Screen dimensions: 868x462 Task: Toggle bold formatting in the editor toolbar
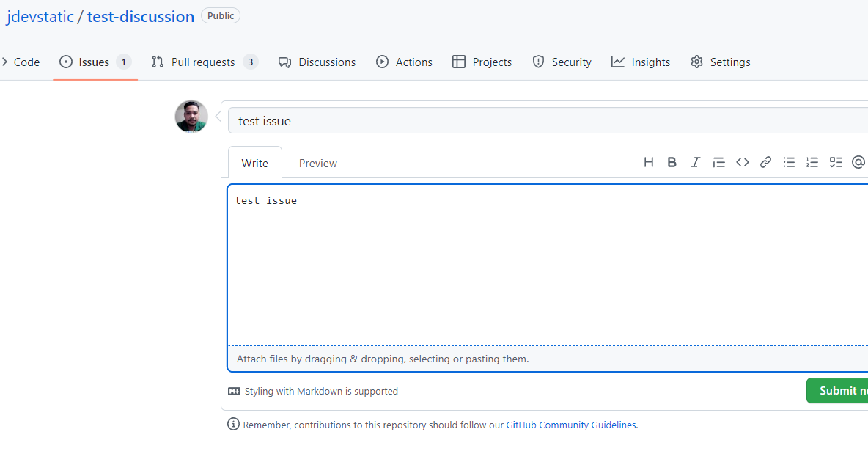point(672,162)
